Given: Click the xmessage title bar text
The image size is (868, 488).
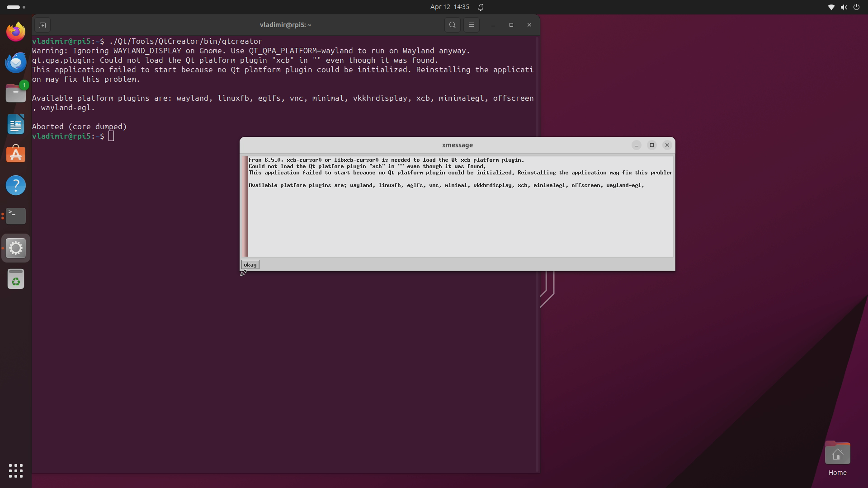Looking at the screenshot, I should (x=457, y=145).
